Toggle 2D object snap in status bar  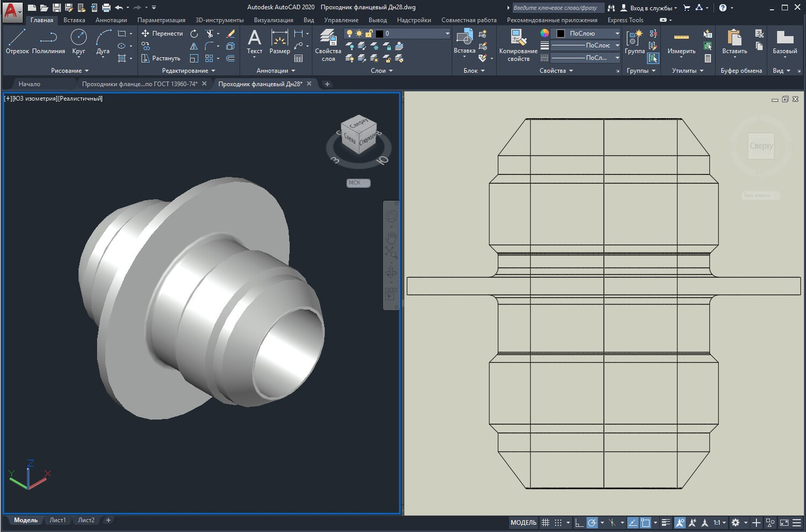tap(645, 522)
